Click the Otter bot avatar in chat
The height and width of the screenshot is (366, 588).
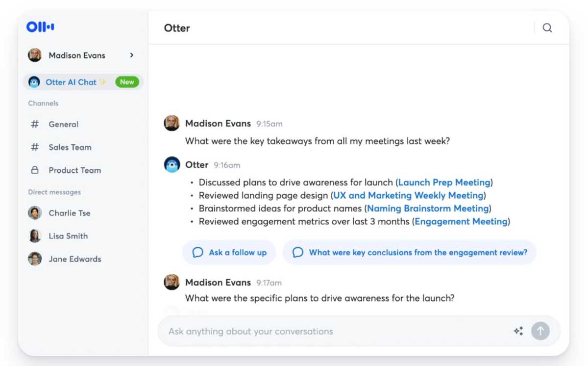172,165
